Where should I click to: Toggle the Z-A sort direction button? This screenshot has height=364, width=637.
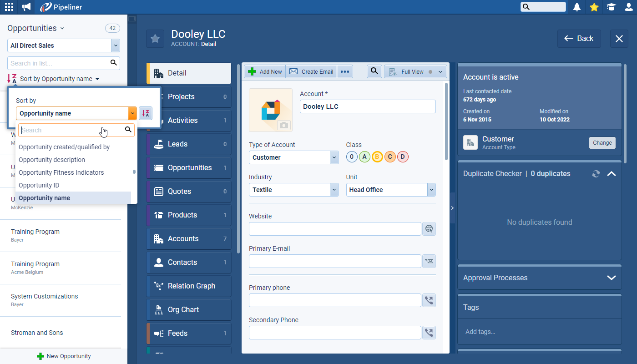146,113
